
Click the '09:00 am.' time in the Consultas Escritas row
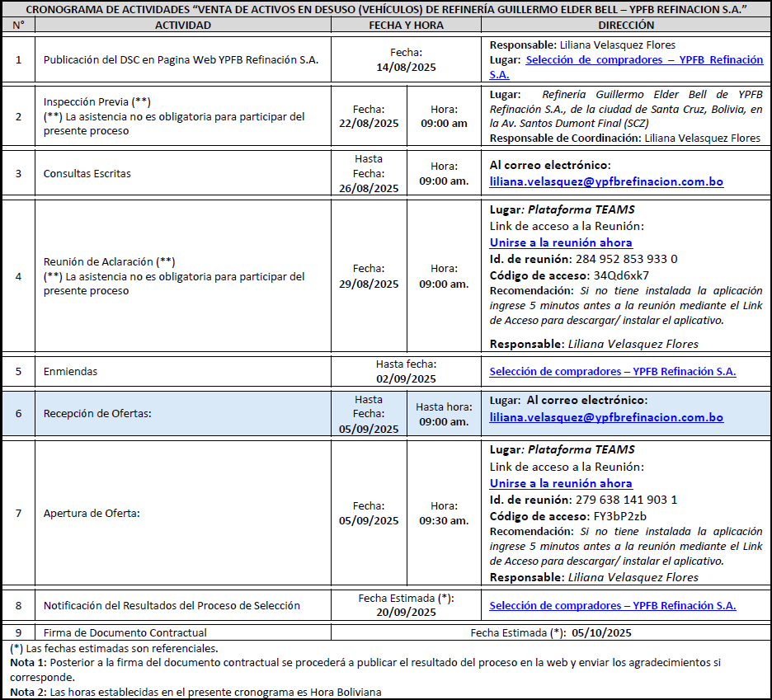(444, 181)
